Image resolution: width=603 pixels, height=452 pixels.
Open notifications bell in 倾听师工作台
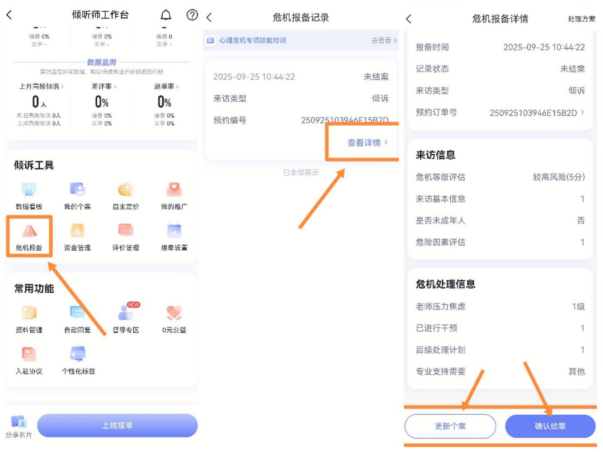click(x=166, y=15)
